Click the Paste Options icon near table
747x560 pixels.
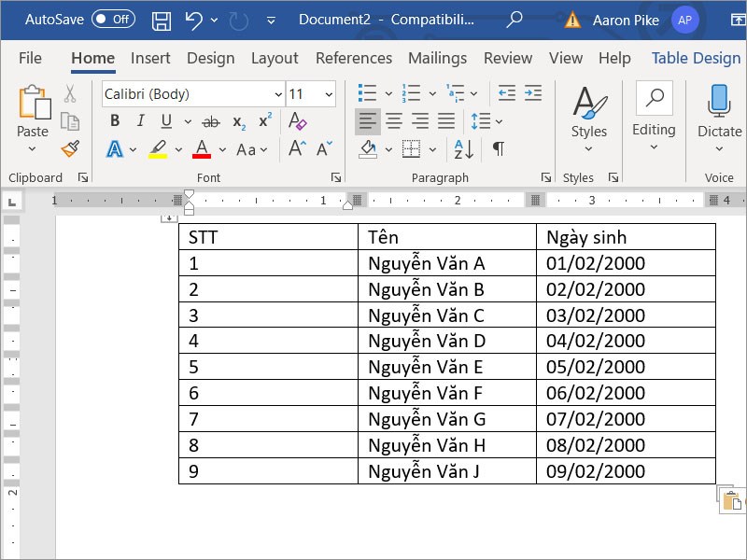[x=731, y=500]
